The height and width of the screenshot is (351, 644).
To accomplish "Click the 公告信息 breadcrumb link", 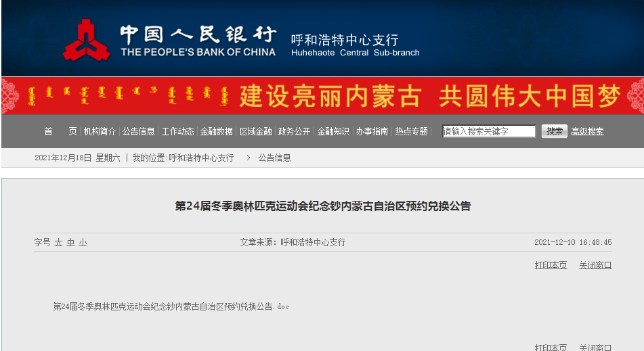I will coord(274,158).
